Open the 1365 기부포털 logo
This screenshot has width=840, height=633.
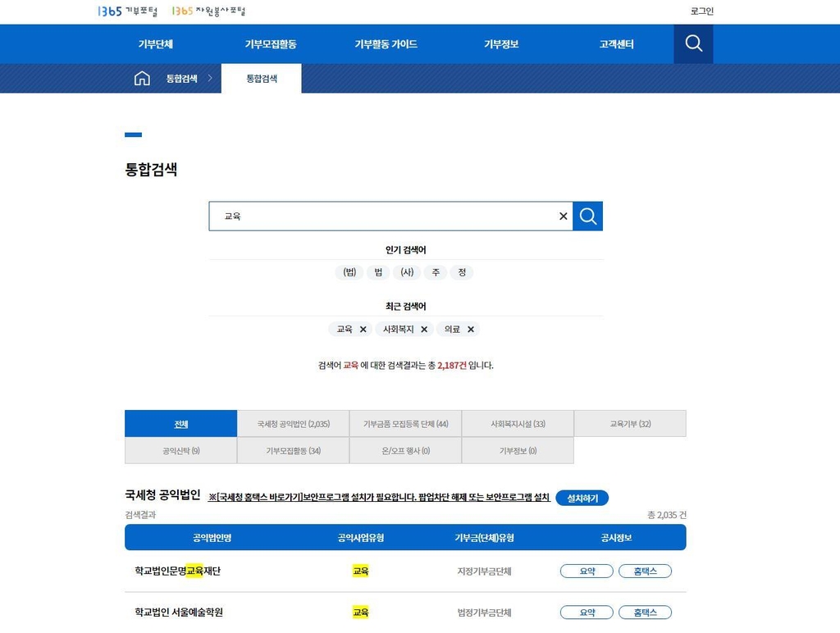[x=127, y=11]
